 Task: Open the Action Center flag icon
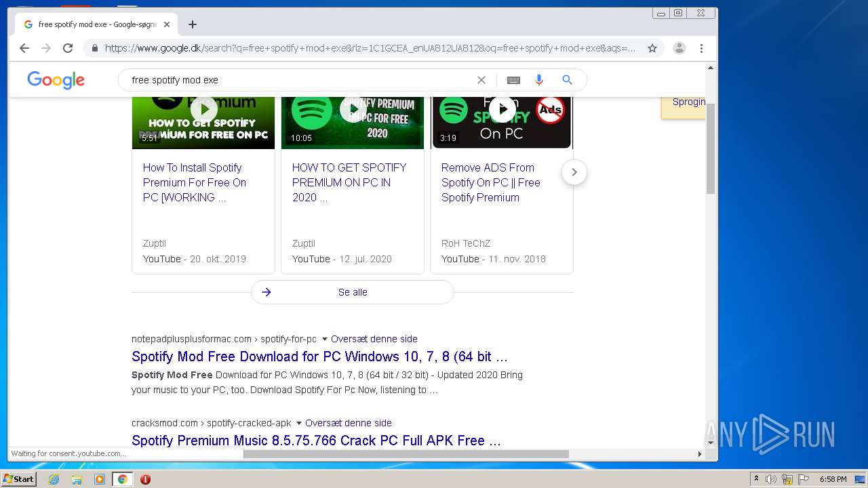[804, 479]
